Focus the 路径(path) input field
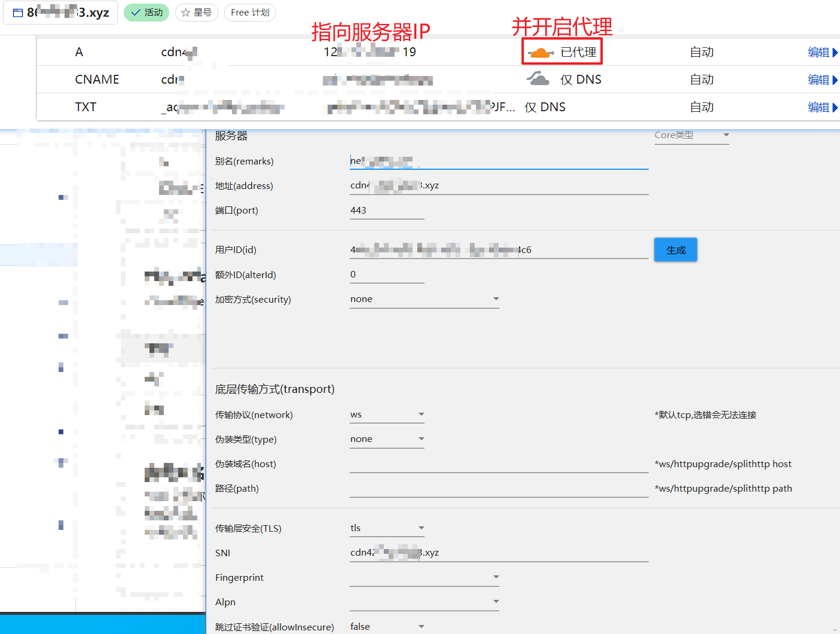This screenshot has width=840, height=634. pos(499,489)
